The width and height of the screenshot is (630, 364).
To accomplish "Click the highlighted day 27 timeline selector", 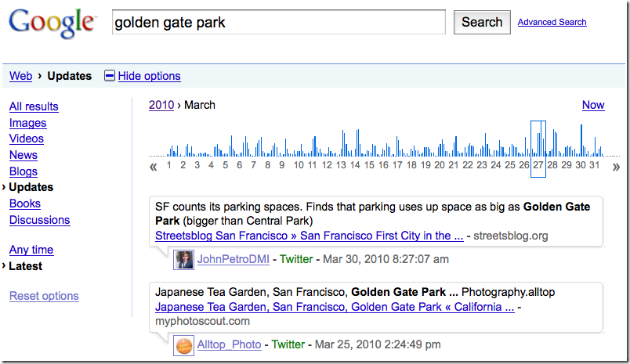I will [538, 149].
